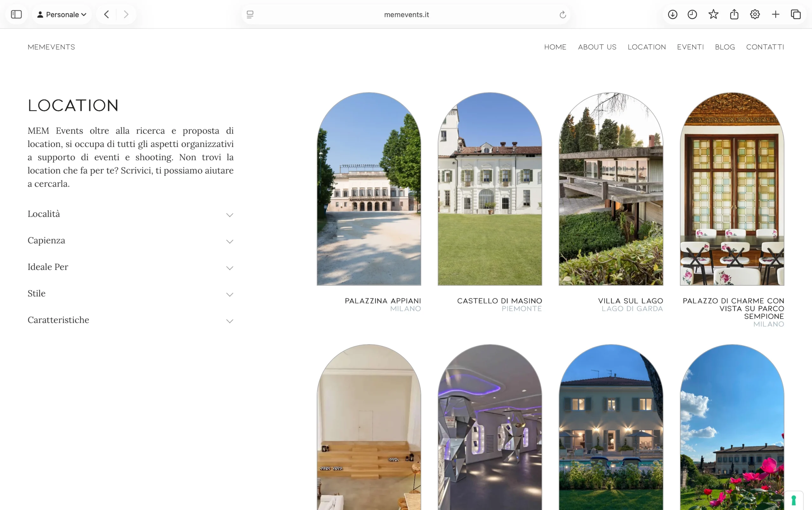Open the Personale profile dropdown
Viewport: 812px width, 510px height.
62,15
